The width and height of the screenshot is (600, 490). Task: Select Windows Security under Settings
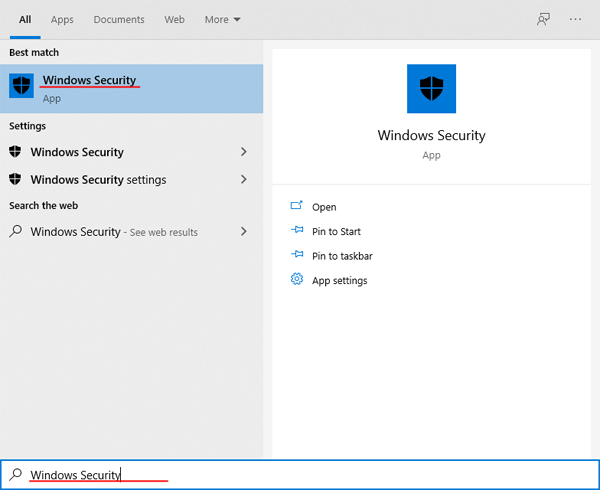(x=131, y=152)
